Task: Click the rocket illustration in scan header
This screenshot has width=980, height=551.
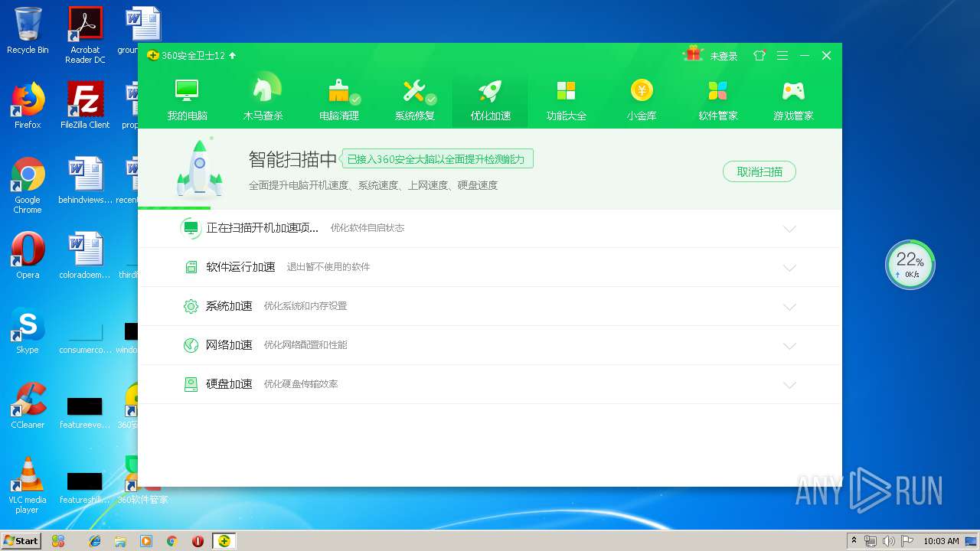Action: 199,168
